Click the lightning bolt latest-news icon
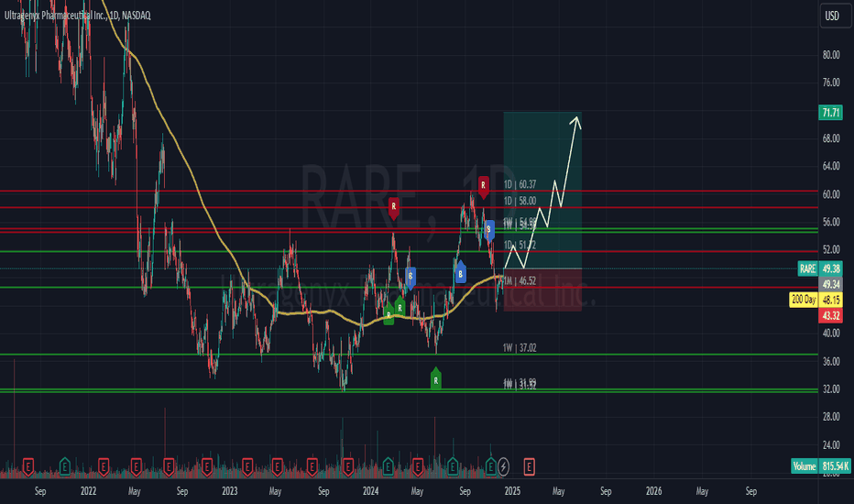The height and width of the screenshot is (504, 854). (503, 466)
